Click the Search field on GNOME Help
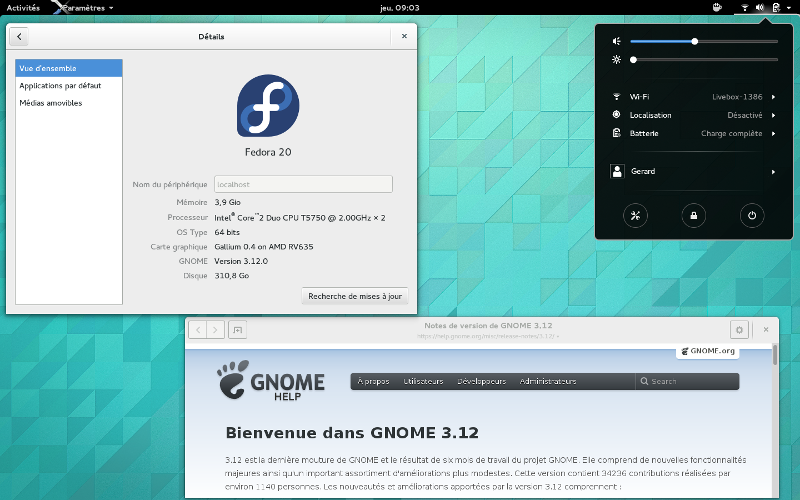 tap(687, 382)
